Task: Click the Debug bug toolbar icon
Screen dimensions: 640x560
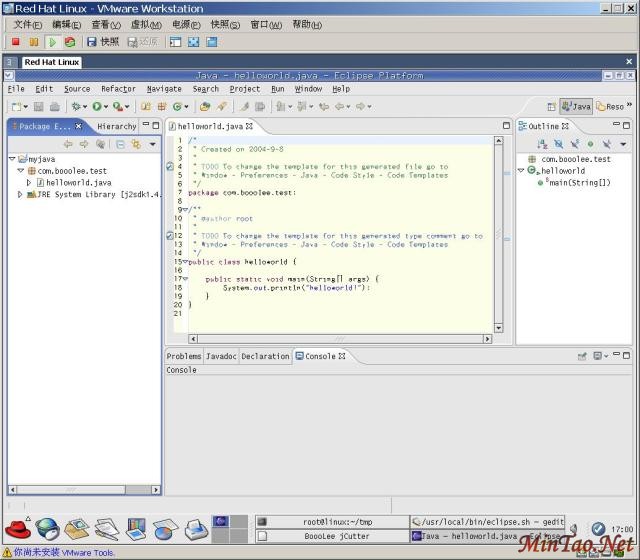Action: click(x=77, y=106)
